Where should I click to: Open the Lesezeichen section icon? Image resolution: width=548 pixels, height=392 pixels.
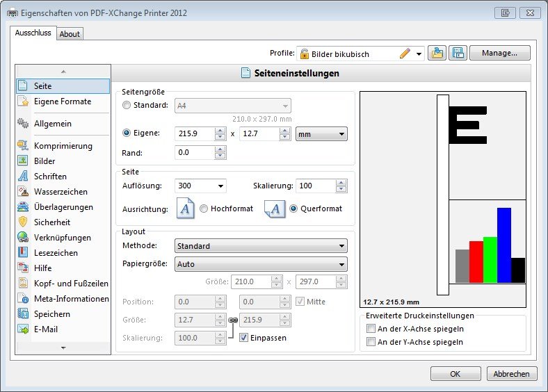coord(22,253)
